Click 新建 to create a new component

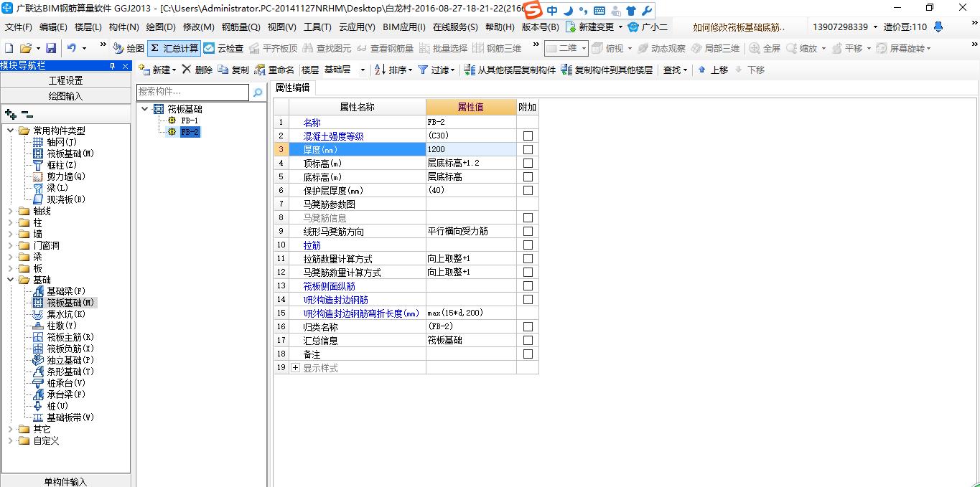tap(157, 70)
